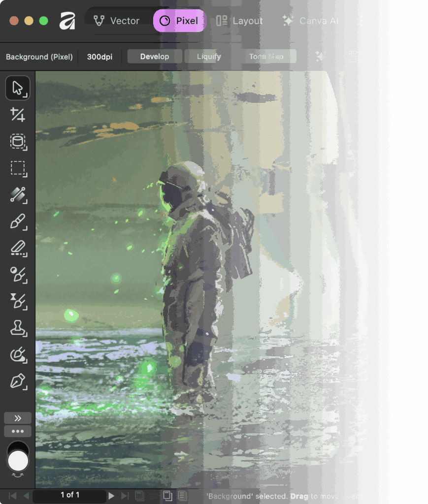Click the Affinity app logo
428x504 pixels.
click(67, 21)
